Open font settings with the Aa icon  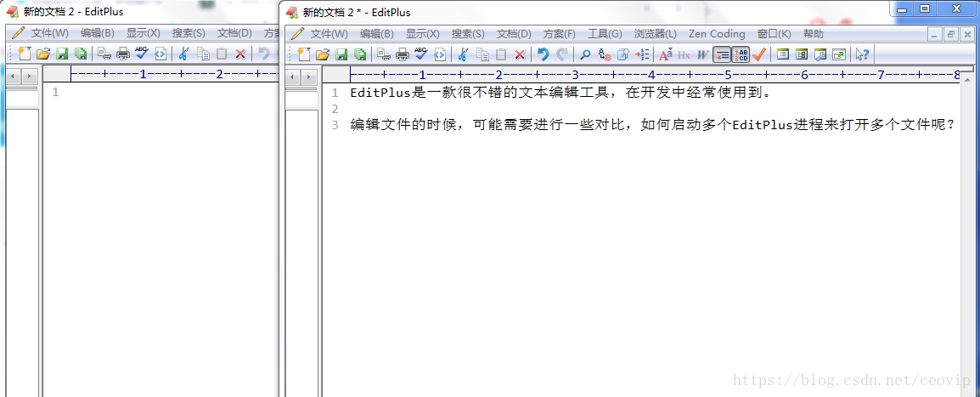point(666,54)
